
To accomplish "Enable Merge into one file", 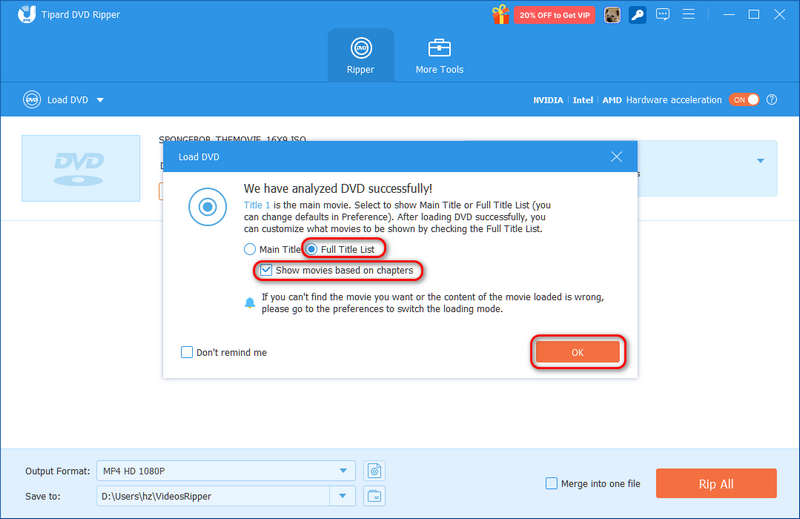I will (x=552, y=483).
